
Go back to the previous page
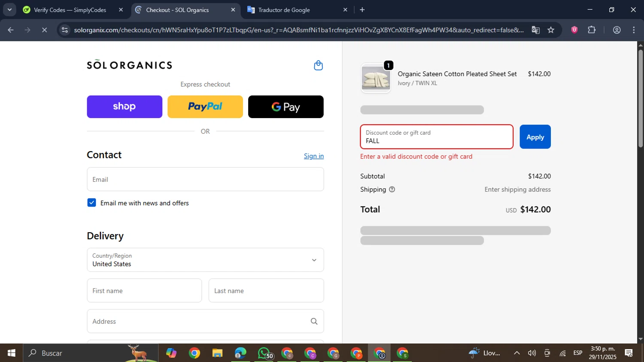[11, 30]
